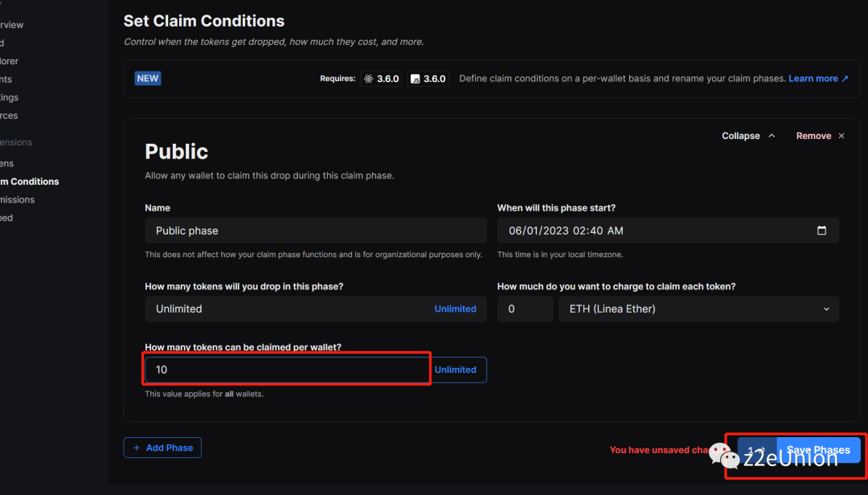868x495 pixels.
Task: Click the NEW badge in the info banner
Action: tap(148, 78)
